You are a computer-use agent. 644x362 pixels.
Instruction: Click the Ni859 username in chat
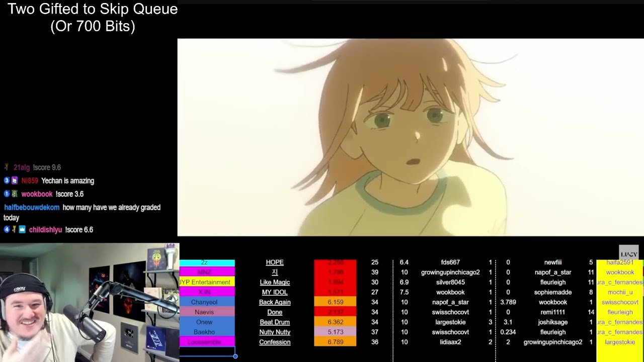pyautogui.click(x=30, y=180)
